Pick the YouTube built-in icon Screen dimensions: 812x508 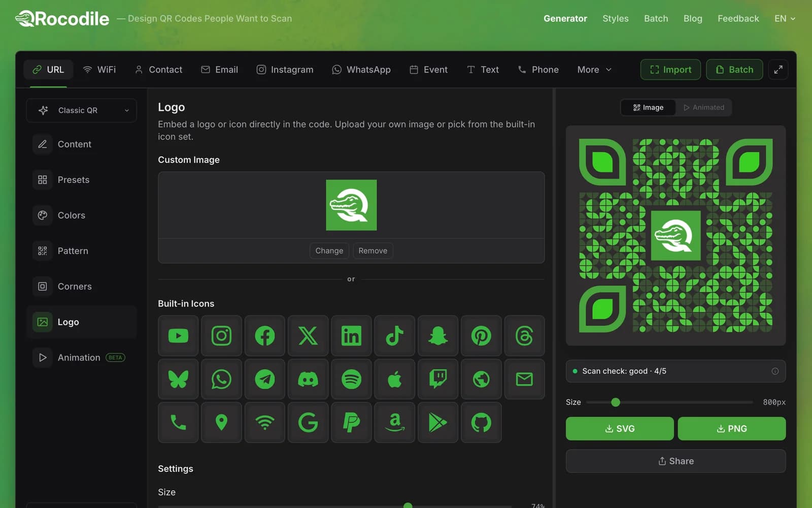[178, 336]
